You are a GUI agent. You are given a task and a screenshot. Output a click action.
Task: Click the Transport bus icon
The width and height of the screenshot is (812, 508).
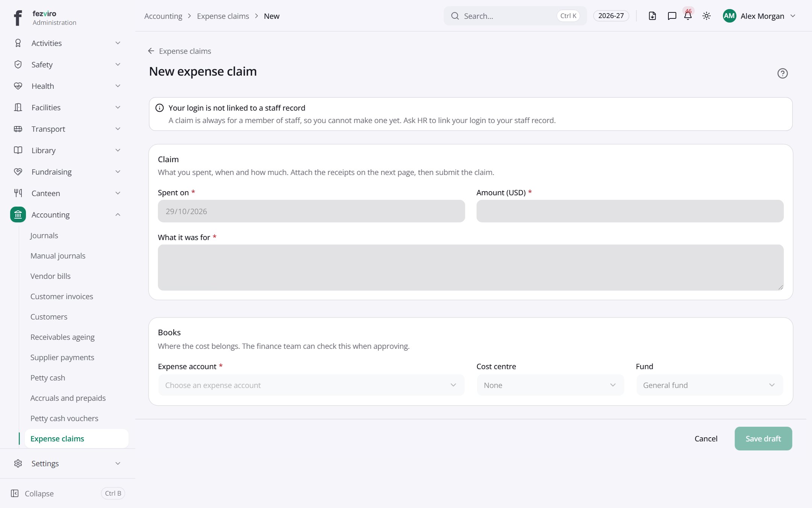(18, 129)
